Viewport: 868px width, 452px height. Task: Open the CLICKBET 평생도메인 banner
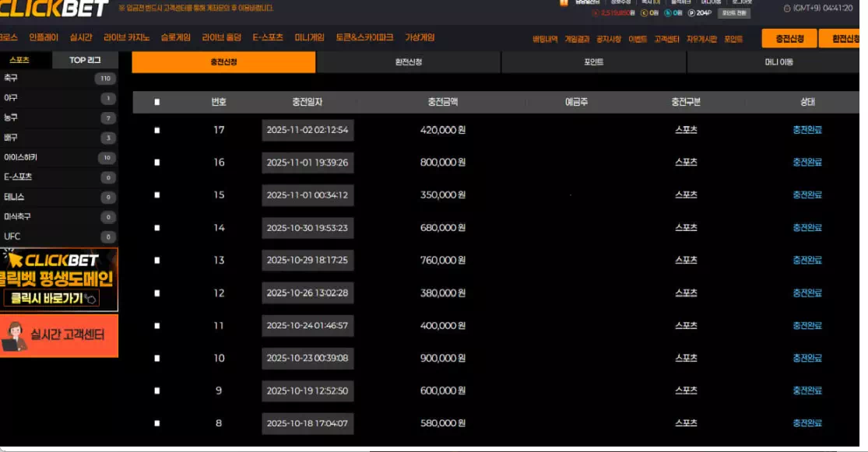pos(59,279)
